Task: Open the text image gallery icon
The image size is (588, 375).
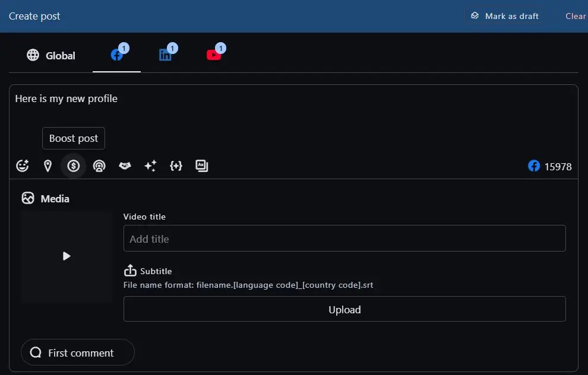Action: coord(202,166)
